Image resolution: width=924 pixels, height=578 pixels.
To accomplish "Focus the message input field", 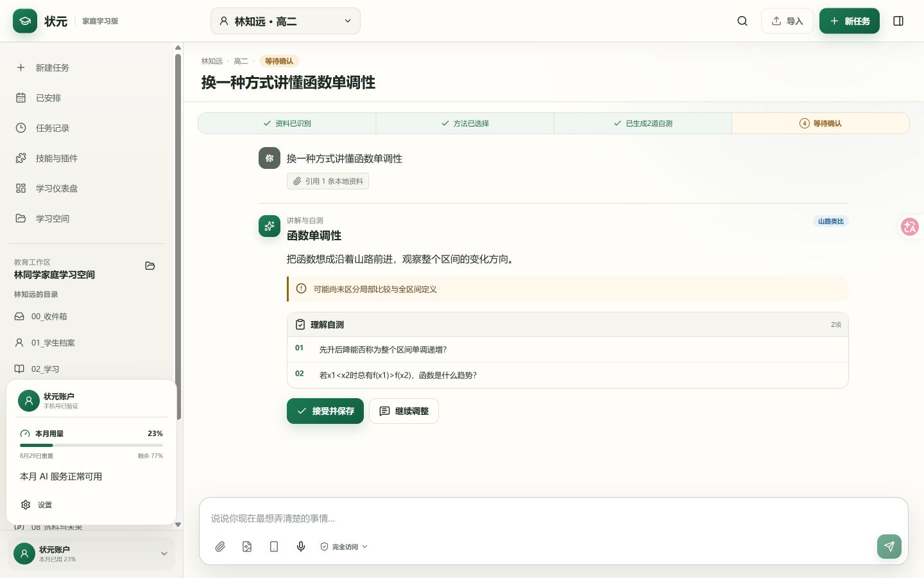I will pos(553,518).
